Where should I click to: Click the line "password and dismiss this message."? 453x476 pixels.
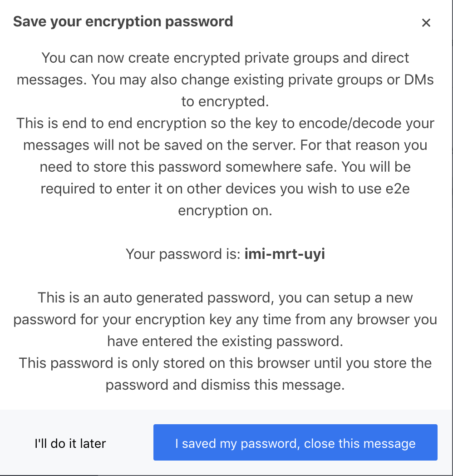[225, 385]
